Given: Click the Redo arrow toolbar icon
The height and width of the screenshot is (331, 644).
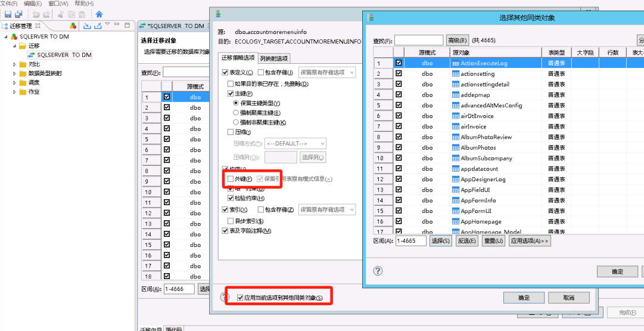Looking at the screenshot, I should tap(46, 14).
